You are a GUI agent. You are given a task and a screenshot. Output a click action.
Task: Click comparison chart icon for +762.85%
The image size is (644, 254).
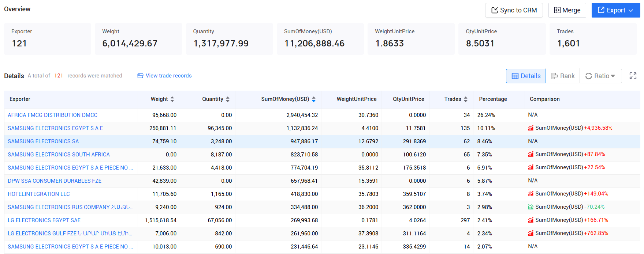pos(531,233)
